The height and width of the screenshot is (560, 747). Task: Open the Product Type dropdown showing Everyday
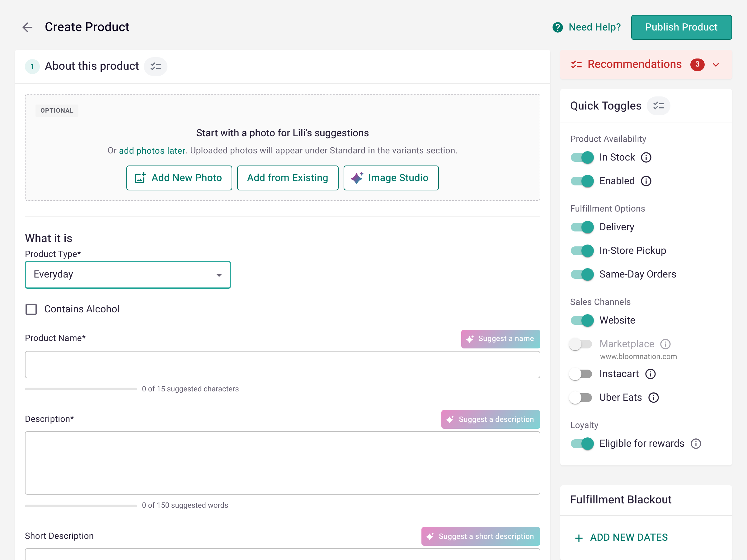coord(128,275)
